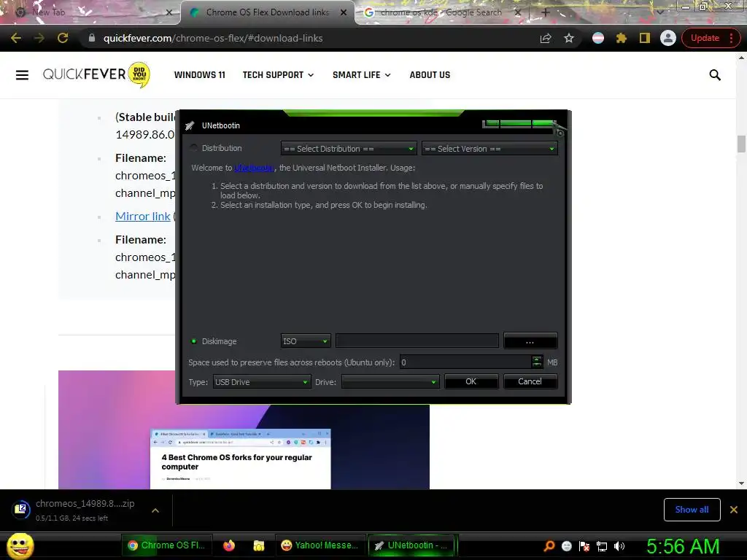Share this page from the address bar
This screenshot has height=560, width=747.
pos(546,38)
